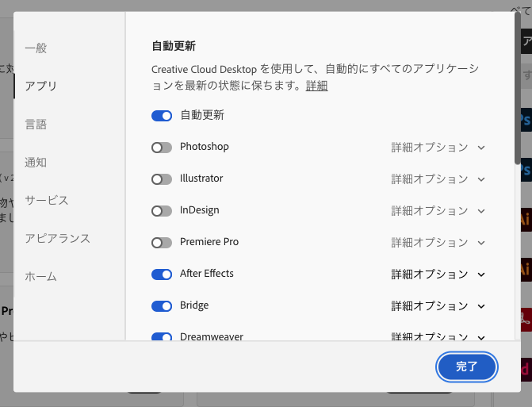Go to the 通知 settings section
The width and height of the screenshot is (532, 407).
coord(36,163)
